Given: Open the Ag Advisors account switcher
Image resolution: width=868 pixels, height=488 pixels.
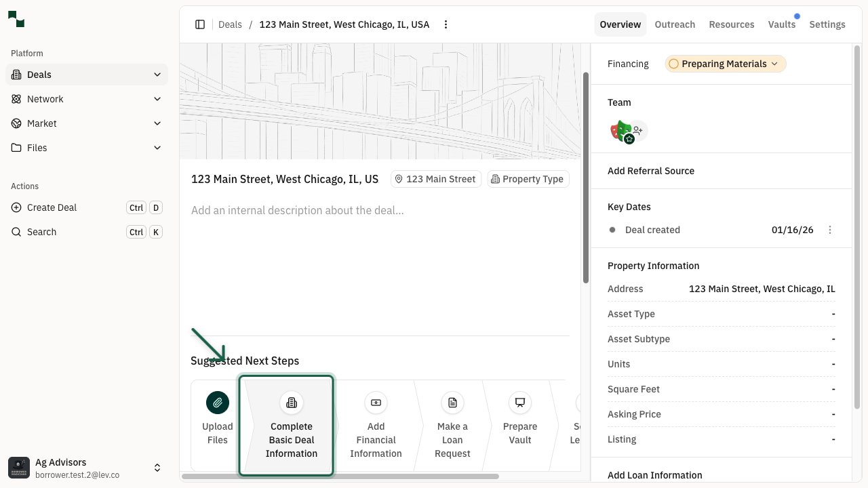Looking at the screenshot, I should tap(87, 468).
